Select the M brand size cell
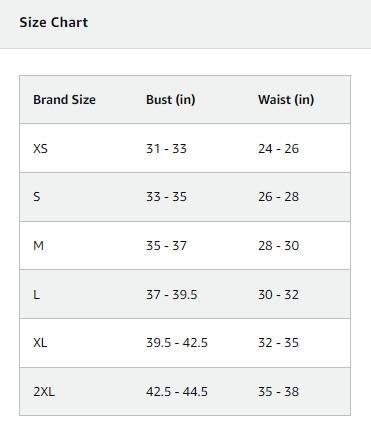371x430 pixels. point(38,246)
